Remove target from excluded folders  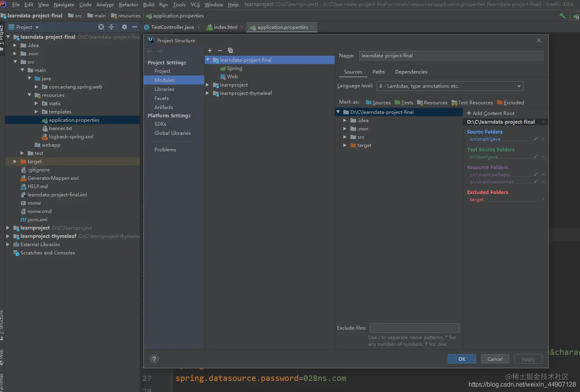[543, 199]
